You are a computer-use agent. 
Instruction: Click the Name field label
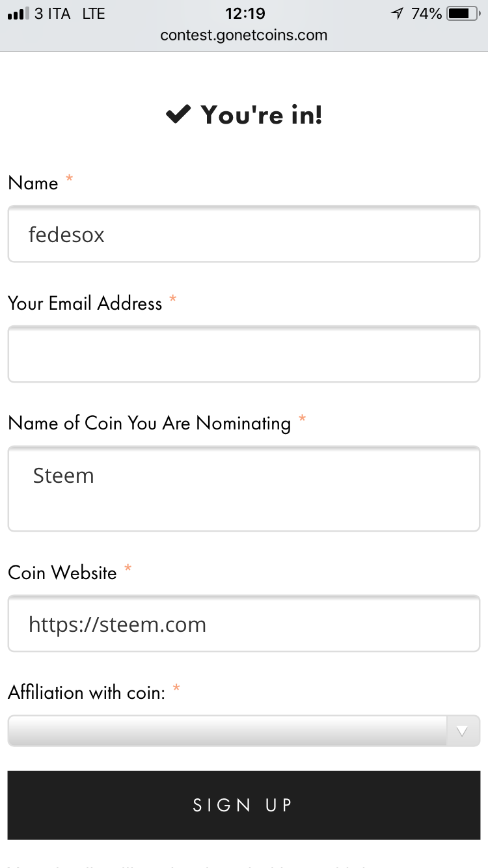(x=33, y=183)
